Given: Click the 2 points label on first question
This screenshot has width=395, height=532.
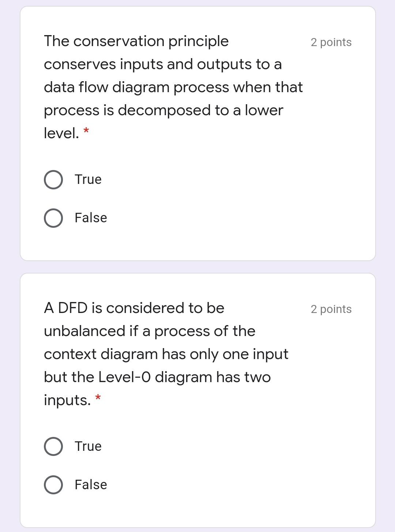Looking at the screenshot, I should pos(331,42).
